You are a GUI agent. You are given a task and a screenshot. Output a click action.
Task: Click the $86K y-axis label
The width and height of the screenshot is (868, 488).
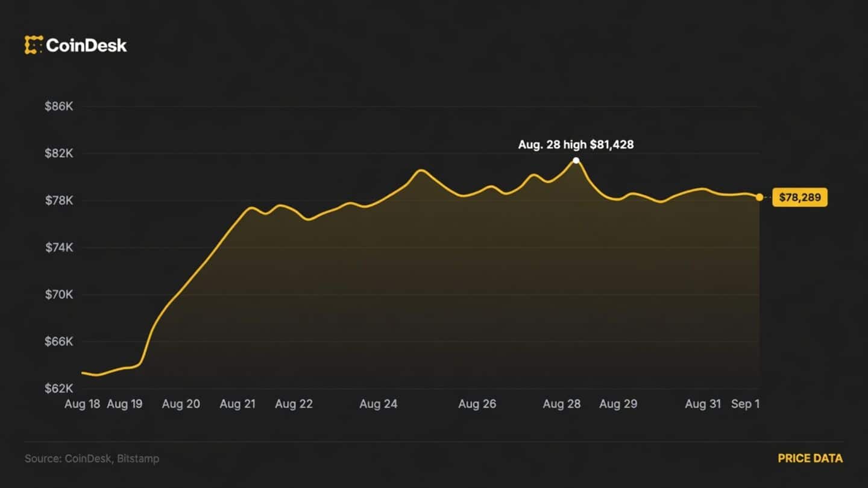point(58,107)
